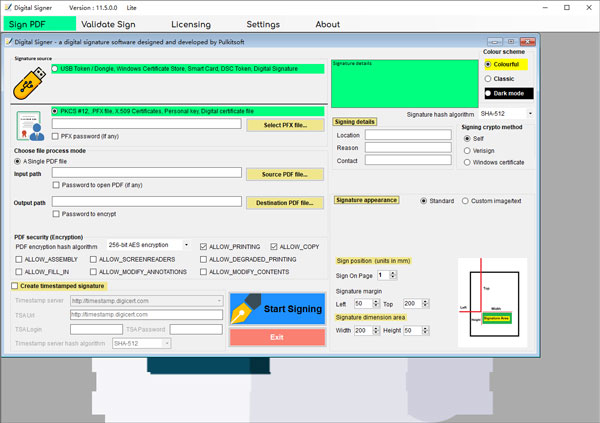Open the Validate Sign tab
This screenshot has height=423, width=600.
[108, 24]
